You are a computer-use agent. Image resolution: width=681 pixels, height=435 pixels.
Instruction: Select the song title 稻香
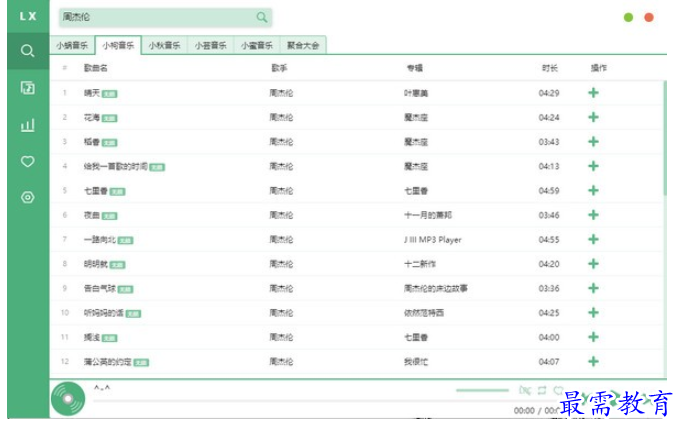pyautogui.click(x=92, y=142)
